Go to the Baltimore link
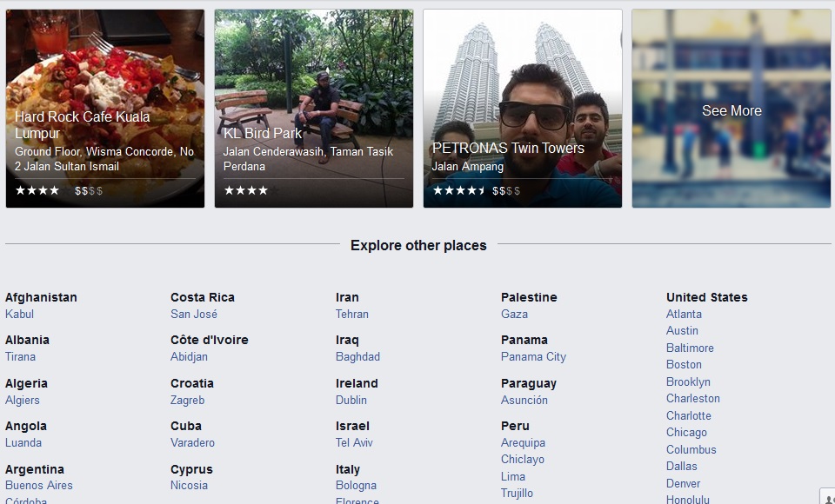Screen dimensions: 835x504 point(690,348)
